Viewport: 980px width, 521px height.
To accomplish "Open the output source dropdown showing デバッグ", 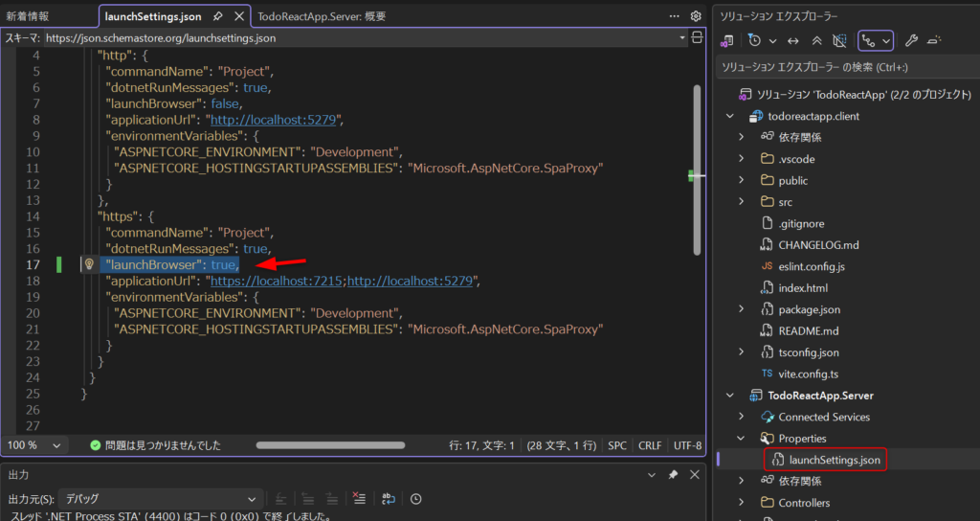I will (x=162, y=499).
